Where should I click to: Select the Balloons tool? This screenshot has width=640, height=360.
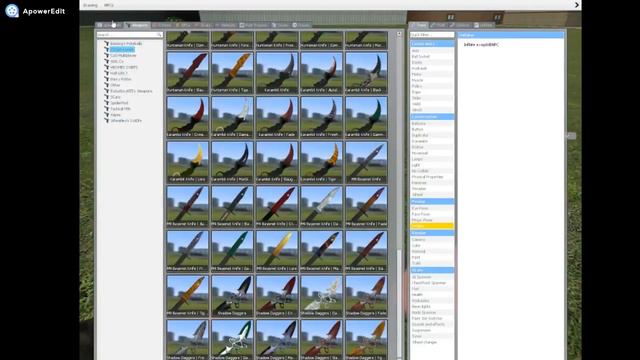tap(432, 123)
